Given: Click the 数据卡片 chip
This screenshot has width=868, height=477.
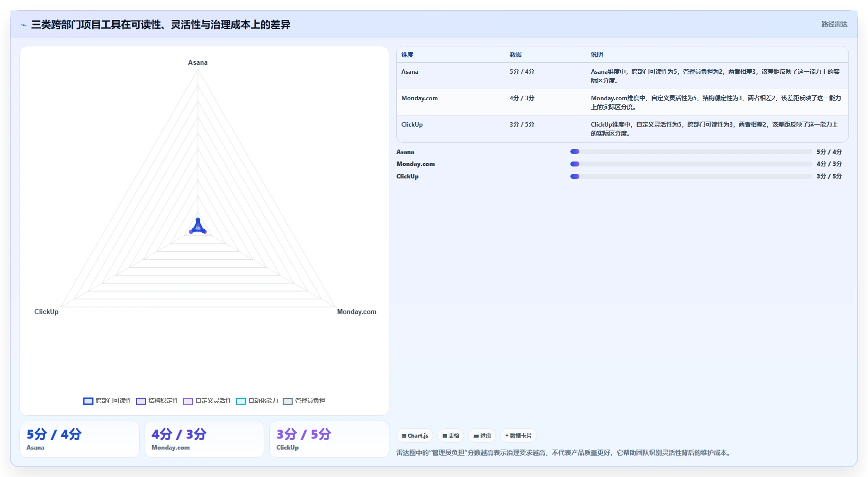Looking at the screenshot, I should pyautogui.click(x=519, y=436).
